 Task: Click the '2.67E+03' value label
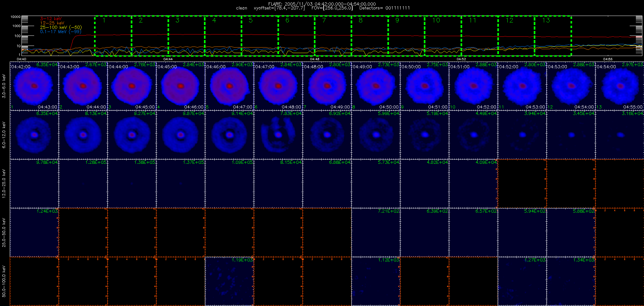96,64
